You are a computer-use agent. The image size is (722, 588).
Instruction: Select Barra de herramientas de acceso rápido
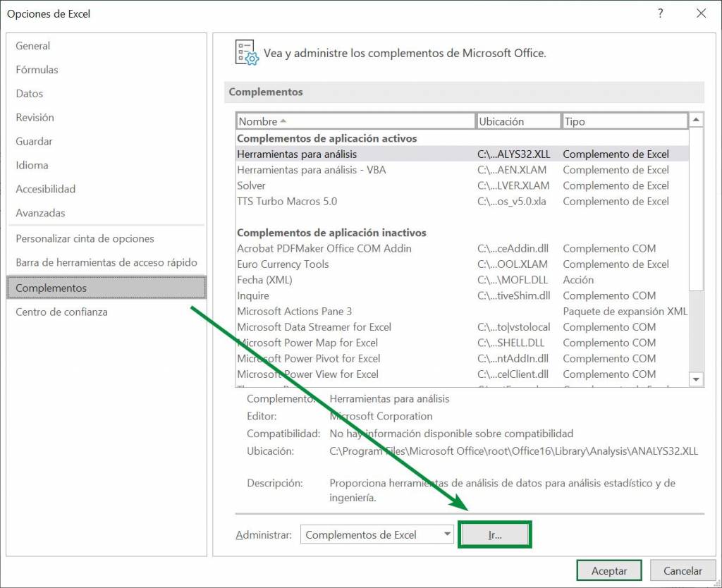(x=106, y=262)
